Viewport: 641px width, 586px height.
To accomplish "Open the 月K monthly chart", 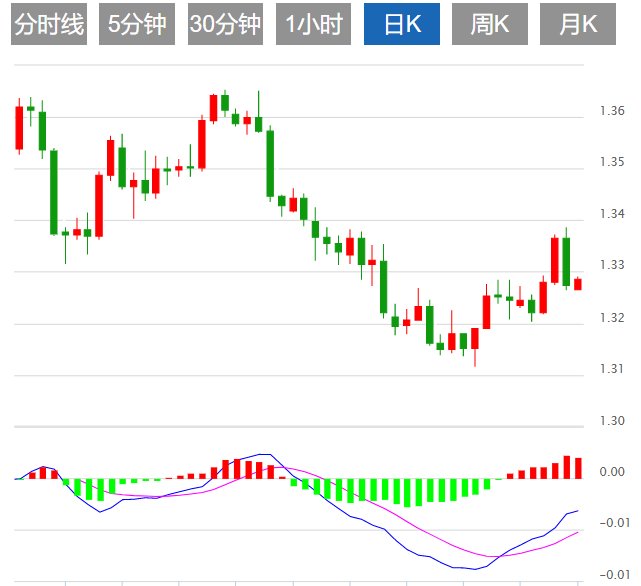I will point(577,24).
